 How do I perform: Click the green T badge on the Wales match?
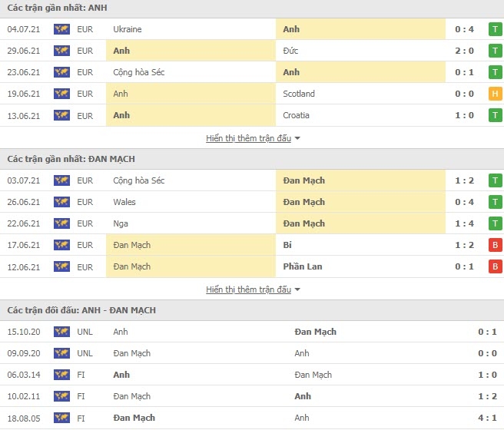(495, 202)
